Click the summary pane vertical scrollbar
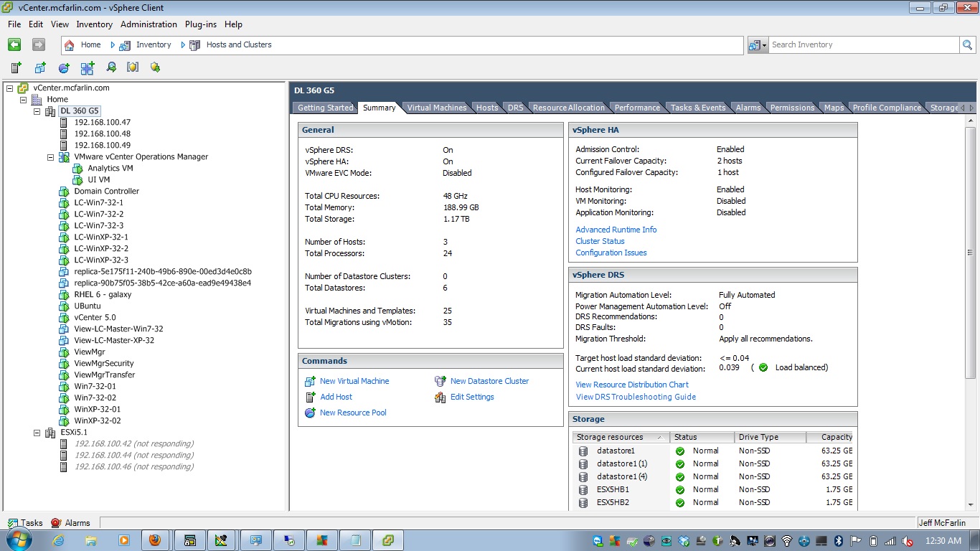 [x=970, y=253]
